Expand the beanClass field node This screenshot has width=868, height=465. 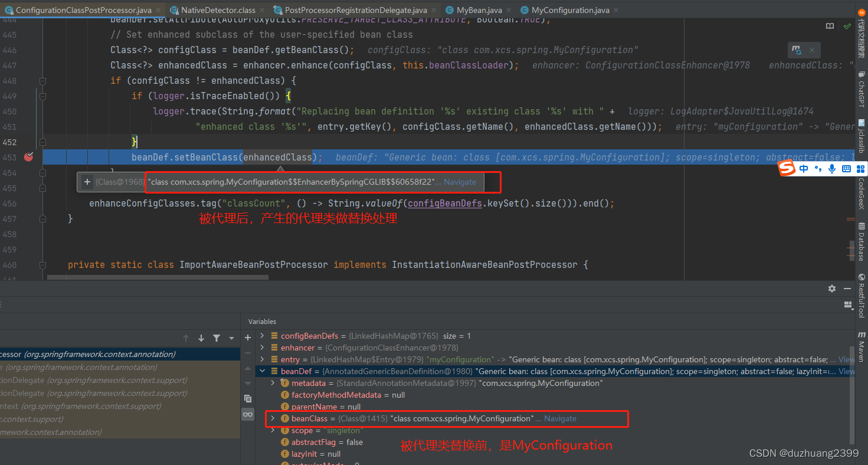273,418
